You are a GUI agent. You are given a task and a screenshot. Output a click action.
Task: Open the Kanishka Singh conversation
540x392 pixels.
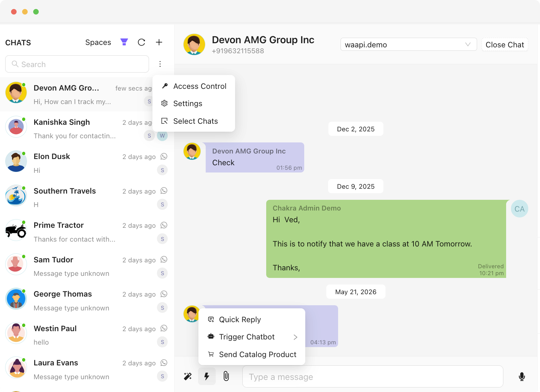[86, 129]
